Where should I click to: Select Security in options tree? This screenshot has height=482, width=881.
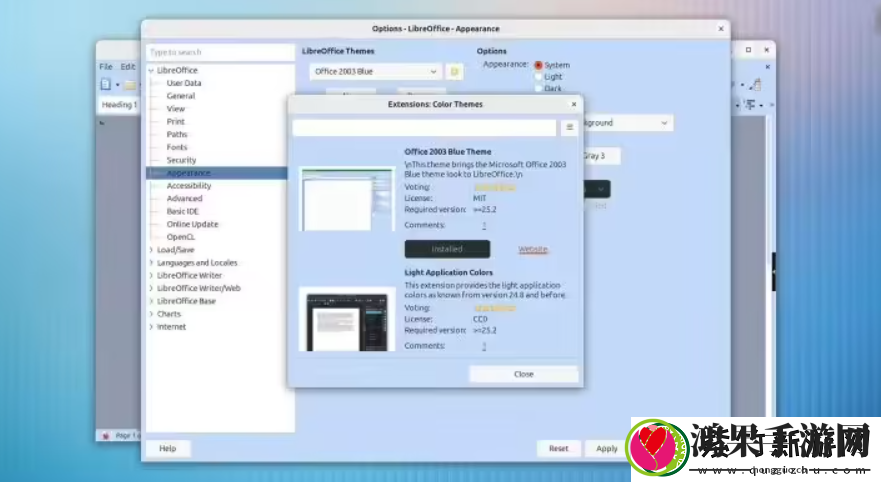pos(181,160)
